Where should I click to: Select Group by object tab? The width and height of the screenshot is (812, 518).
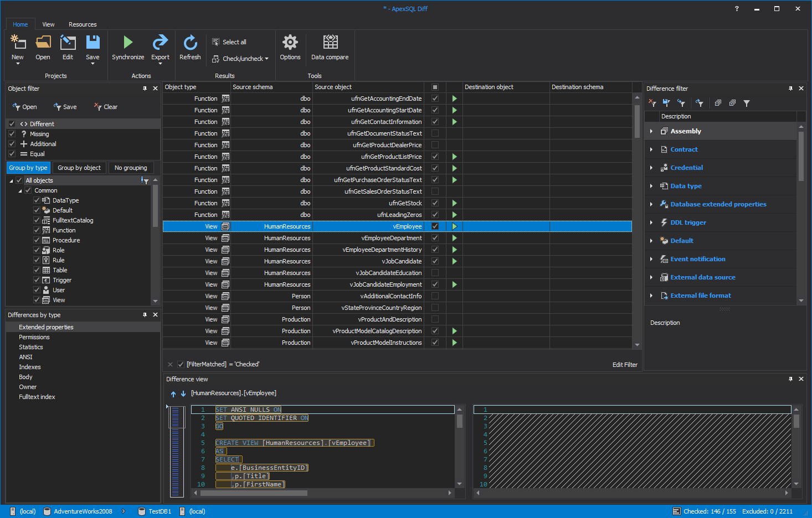coord(79,168)
